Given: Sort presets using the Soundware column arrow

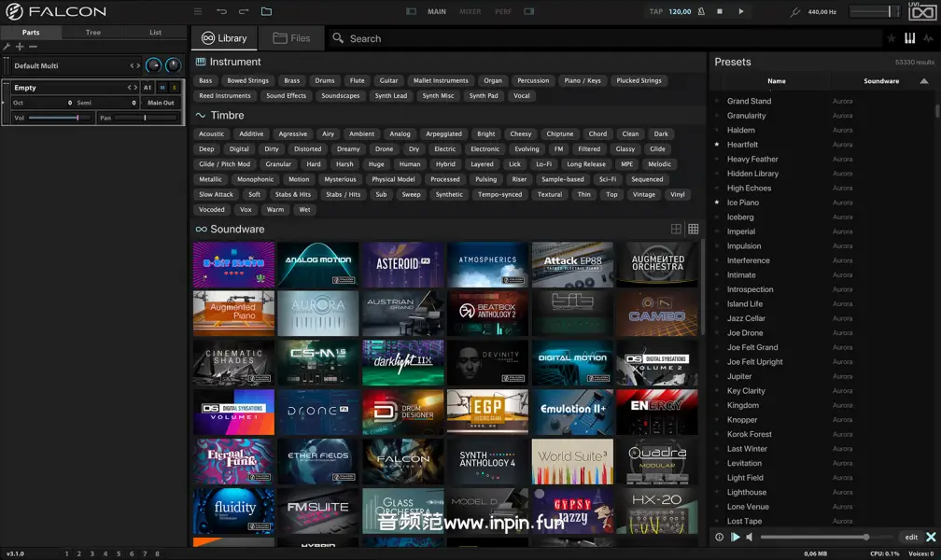Looking at the screenshot, I should click(924, 81).
